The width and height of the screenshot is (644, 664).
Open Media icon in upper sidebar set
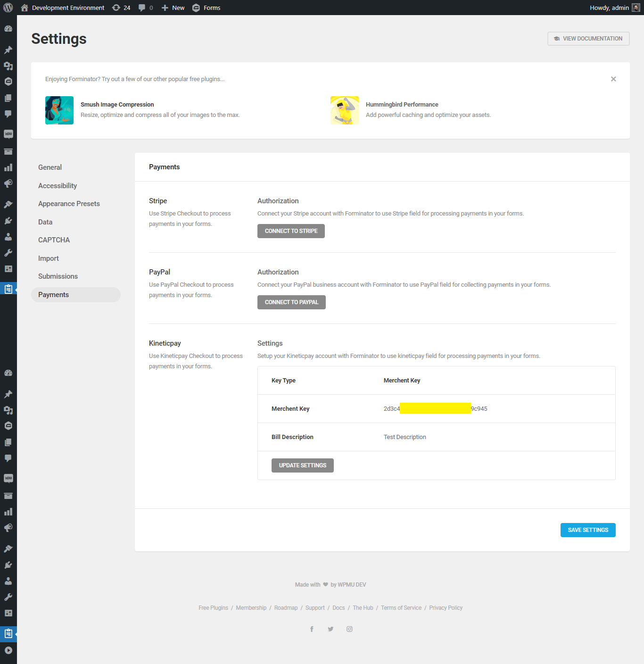pyautogui.click(x=8, y=66)
